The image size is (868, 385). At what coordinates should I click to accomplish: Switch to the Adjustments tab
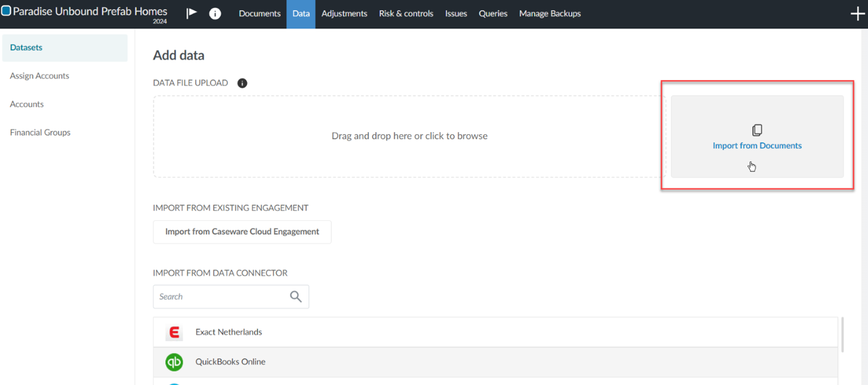pyautogui.click(x=344, y=14)
